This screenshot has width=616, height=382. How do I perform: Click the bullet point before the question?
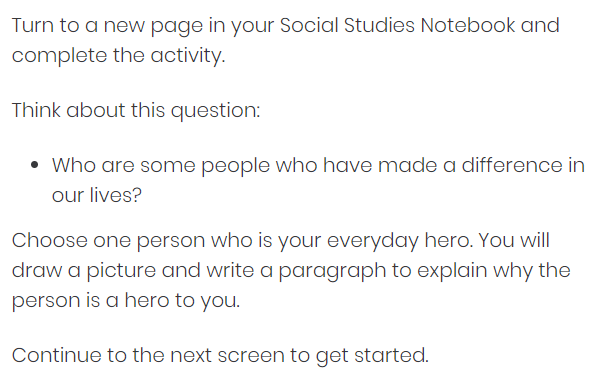pyautogui.click(x=35, y=165)
